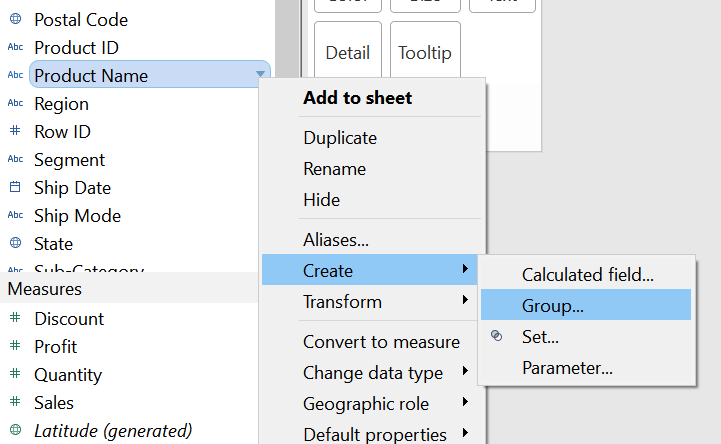721x444 pixels.
Task: Click the Tooltip button on Marks card
Action: (425, 53)
